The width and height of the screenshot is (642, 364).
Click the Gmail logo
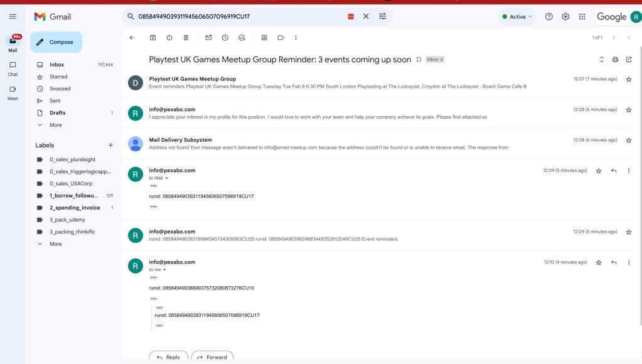[53, 17]
